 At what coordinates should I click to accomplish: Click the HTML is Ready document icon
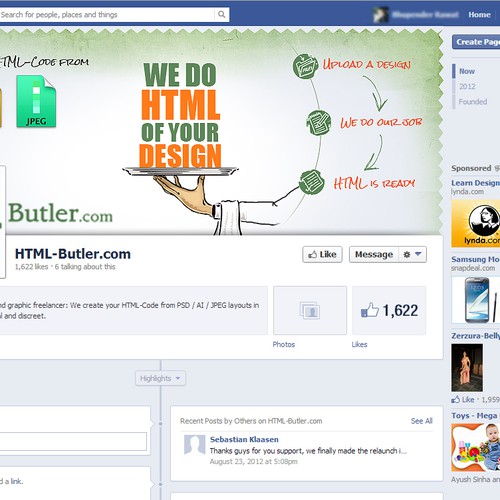coord(312,182)
